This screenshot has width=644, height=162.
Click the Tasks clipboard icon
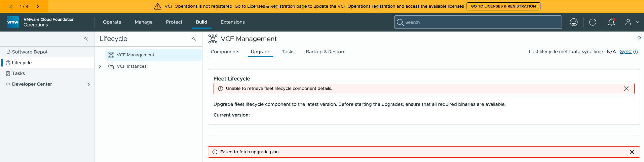pyautogui.click(x=8, y=73)
